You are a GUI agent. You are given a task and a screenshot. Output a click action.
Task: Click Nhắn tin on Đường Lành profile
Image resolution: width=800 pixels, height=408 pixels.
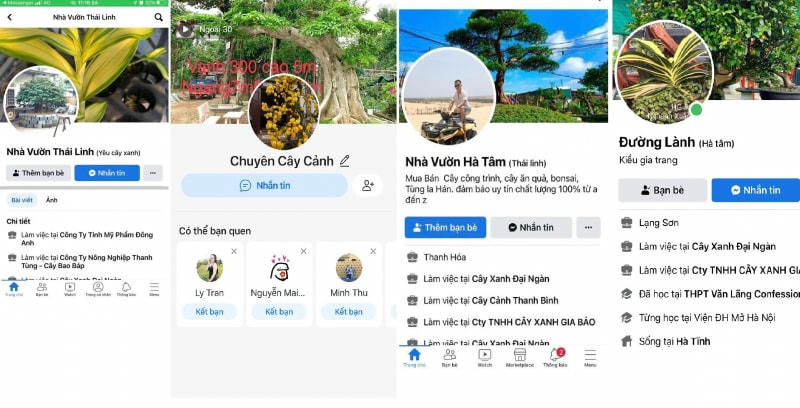[x=756, y=190]
